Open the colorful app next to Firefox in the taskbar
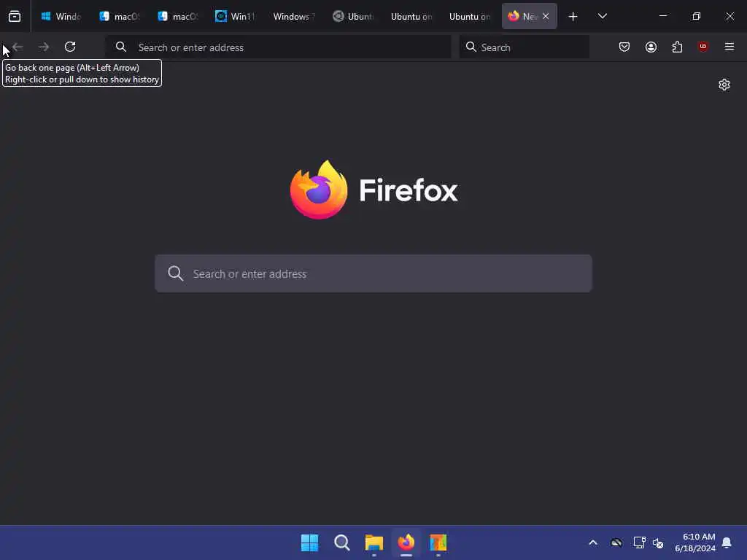The image size is (747, 560). tap(438, 542)
